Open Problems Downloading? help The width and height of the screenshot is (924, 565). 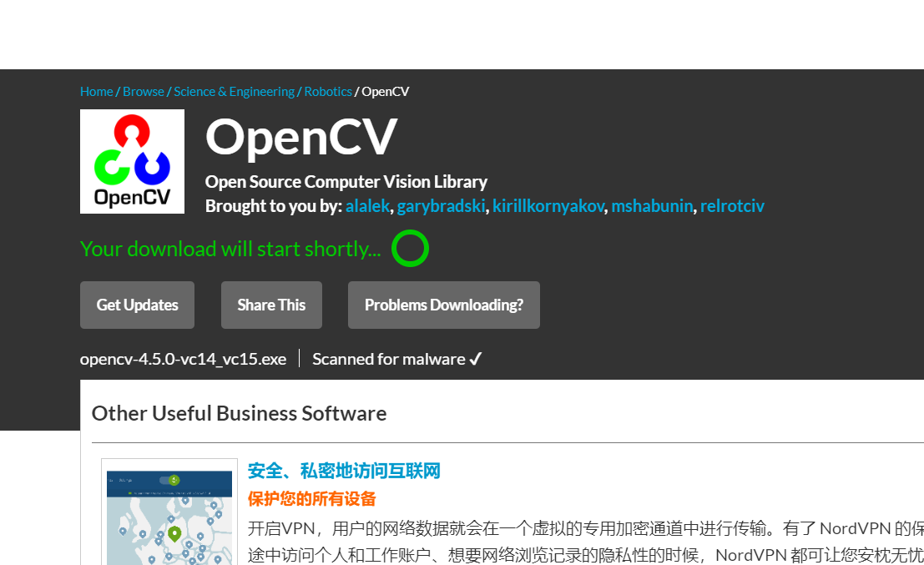(443, 305)
